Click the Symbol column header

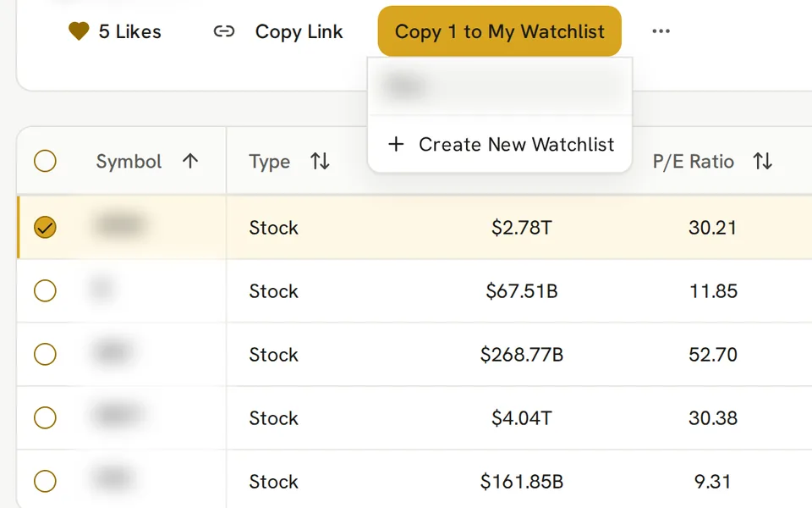[129, 161]
